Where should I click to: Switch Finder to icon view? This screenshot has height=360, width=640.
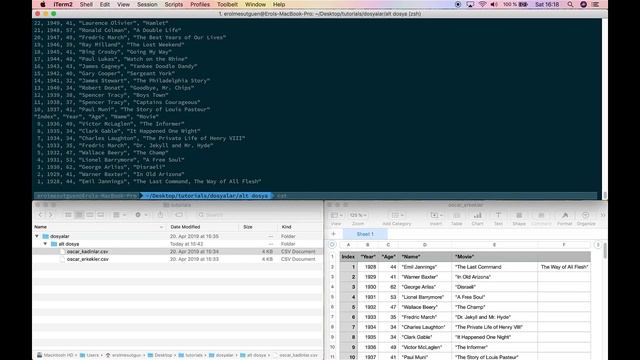(x=68, y=215)
